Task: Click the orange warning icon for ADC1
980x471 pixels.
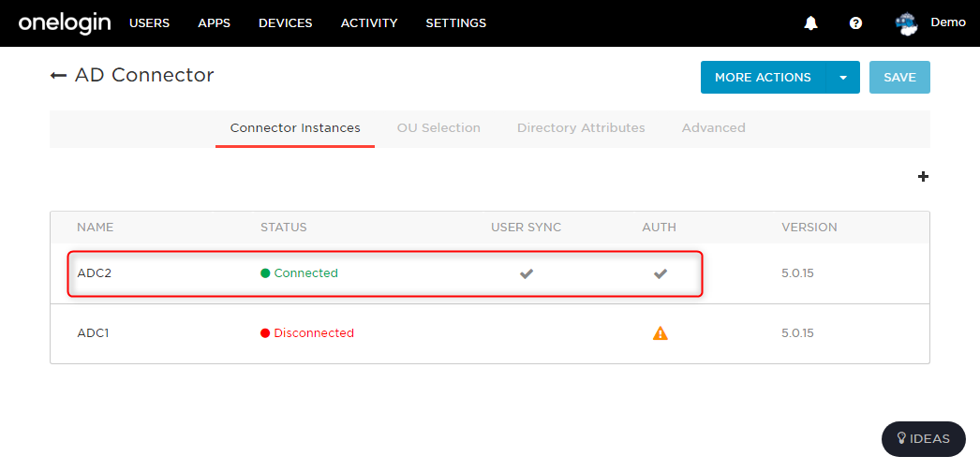Action: (660, 333)
